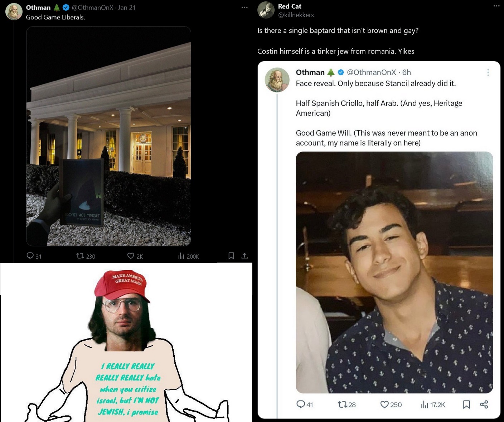Open @OthmanOnX handle in quoted tweet
This screenshot has width=504, height=422.
[372, 72]
